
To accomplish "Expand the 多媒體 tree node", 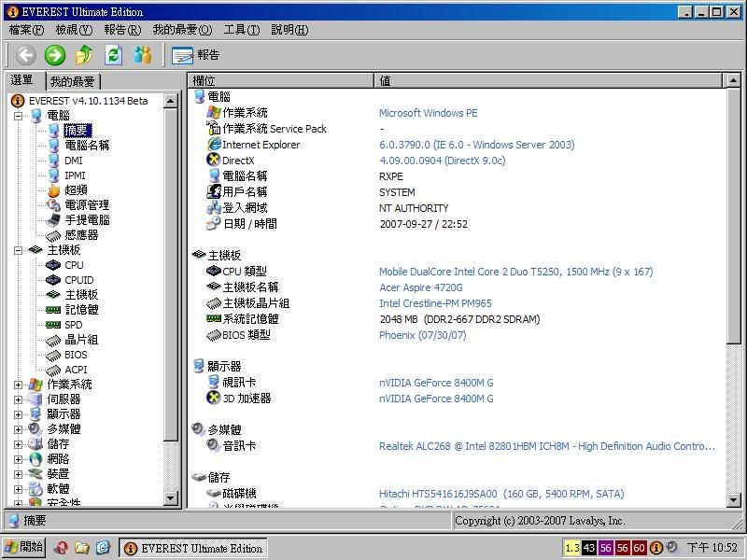I will (18, 429).
